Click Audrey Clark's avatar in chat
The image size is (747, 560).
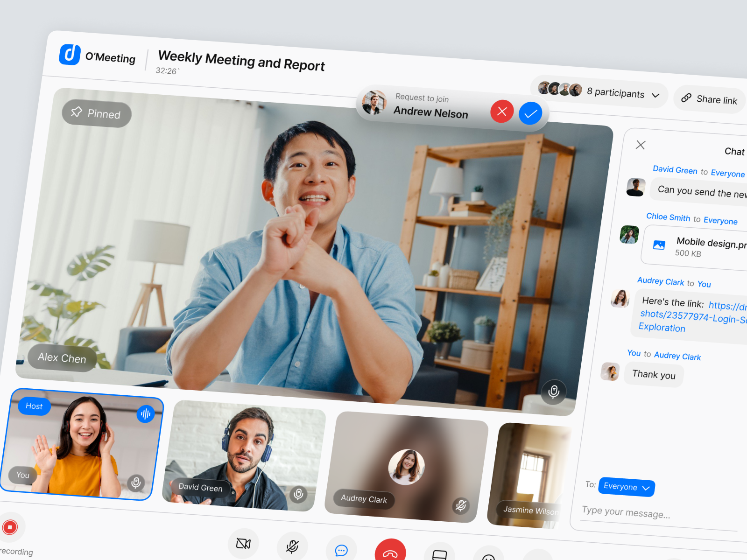620,298
